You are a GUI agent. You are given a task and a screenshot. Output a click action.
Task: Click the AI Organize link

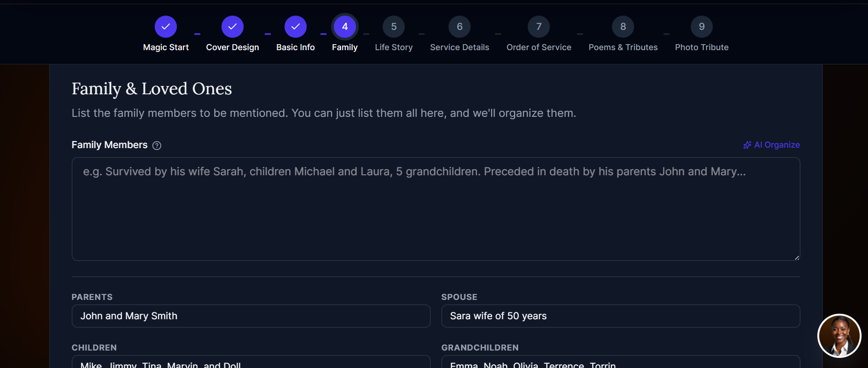[x=771, y=145]
